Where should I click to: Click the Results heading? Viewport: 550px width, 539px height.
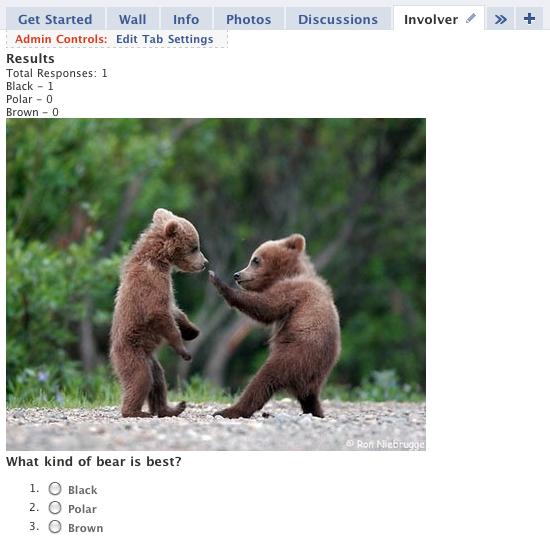(x=31, y=59)
